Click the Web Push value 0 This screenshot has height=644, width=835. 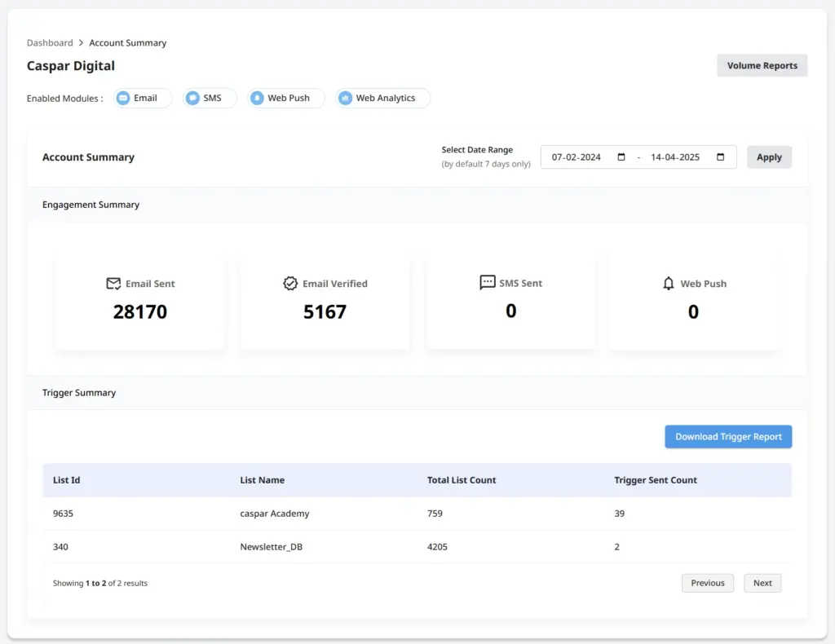point(693,311)
